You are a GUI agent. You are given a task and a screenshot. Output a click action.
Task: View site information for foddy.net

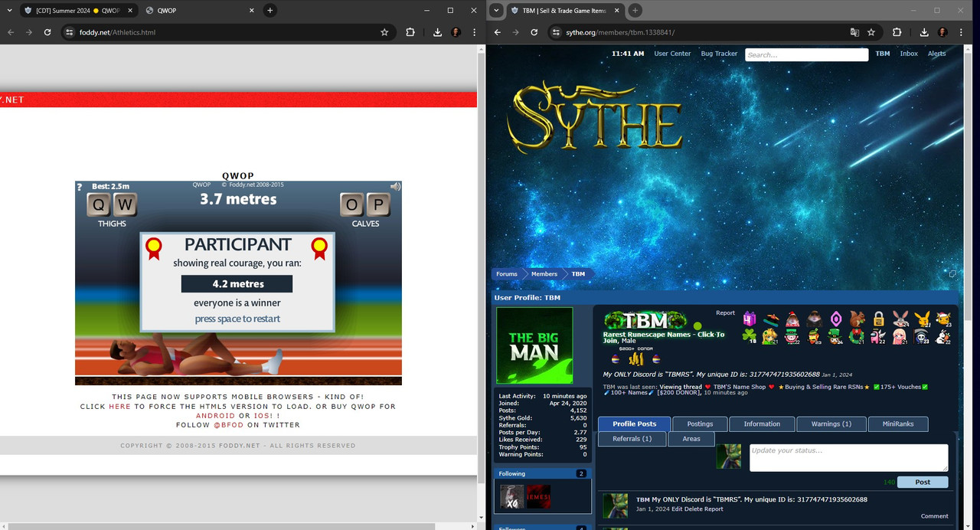click(69, 32)
